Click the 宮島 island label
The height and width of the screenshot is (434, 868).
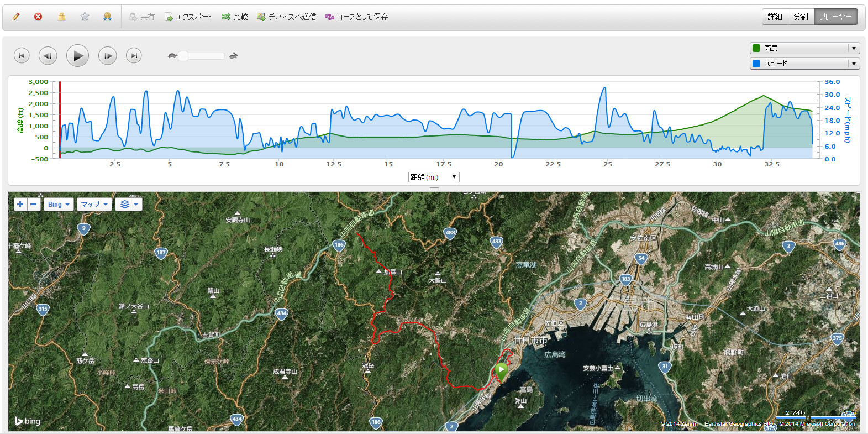coord(527,390)
